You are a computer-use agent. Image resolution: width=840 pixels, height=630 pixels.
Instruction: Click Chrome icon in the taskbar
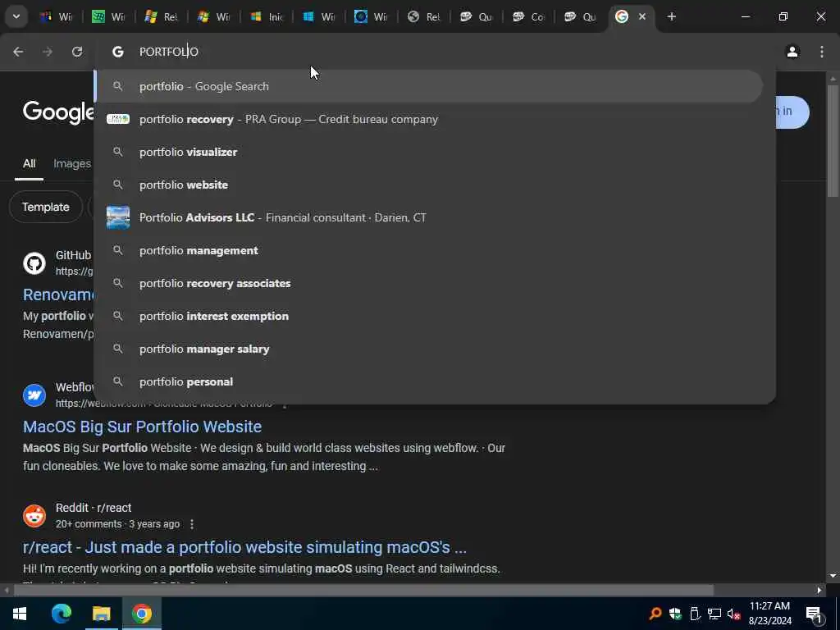pos(141,614)
